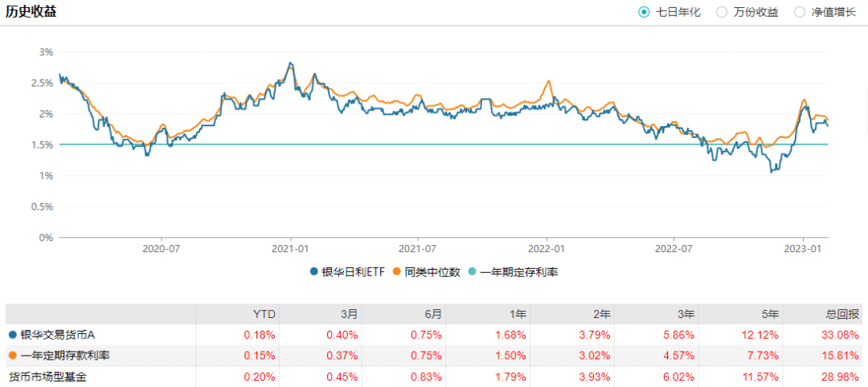
Task: Click the YTD column header
Action: (264, 314)
